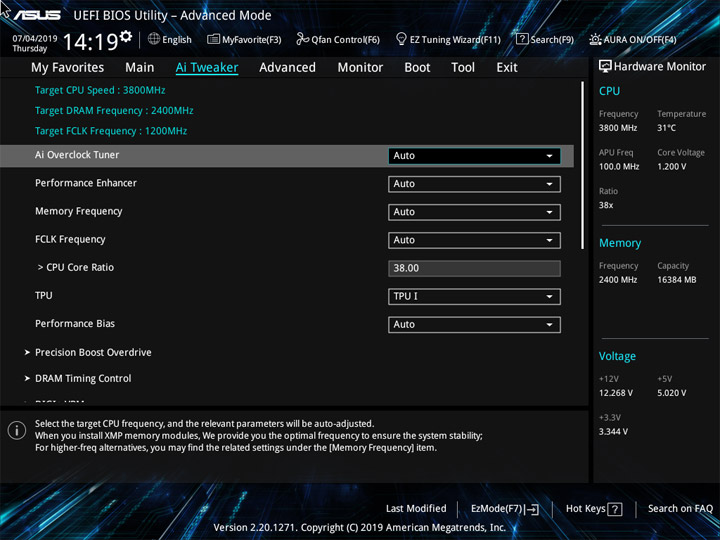This screenshot has width=720, height=540.
Task: Select the FCLK Frequency row label
Action: [70, 239]
